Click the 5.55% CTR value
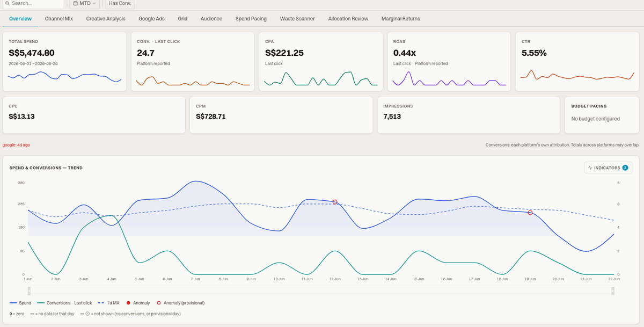Viewport: 644px width, 327px height. (534, 53)
